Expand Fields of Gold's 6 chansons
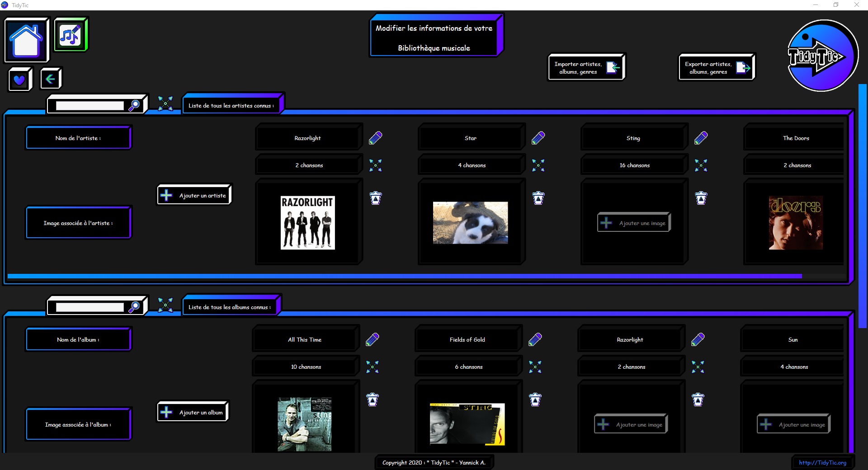Screen dimensions: 868x470 click(x=535, y=367)
